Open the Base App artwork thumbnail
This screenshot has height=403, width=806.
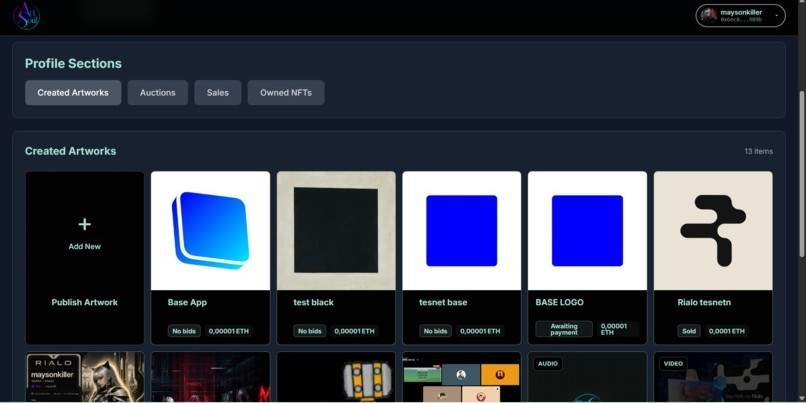coord(210,231)
